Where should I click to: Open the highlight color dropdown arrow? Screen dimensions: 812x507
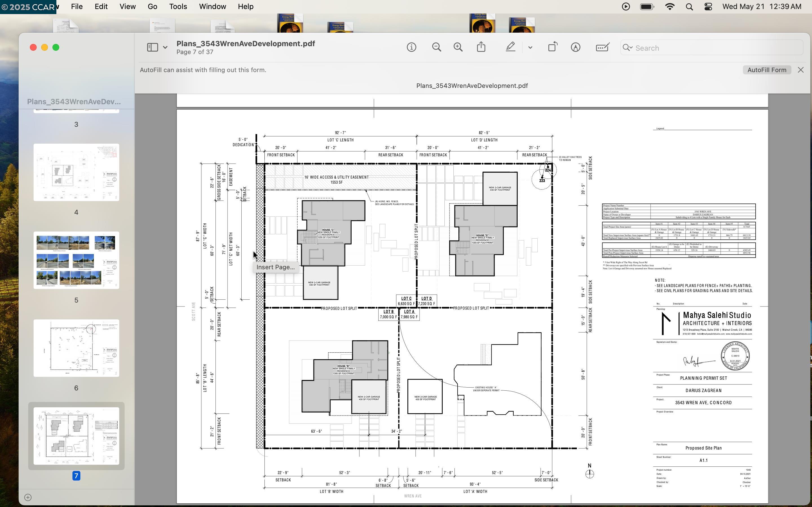tap(530, 48)
